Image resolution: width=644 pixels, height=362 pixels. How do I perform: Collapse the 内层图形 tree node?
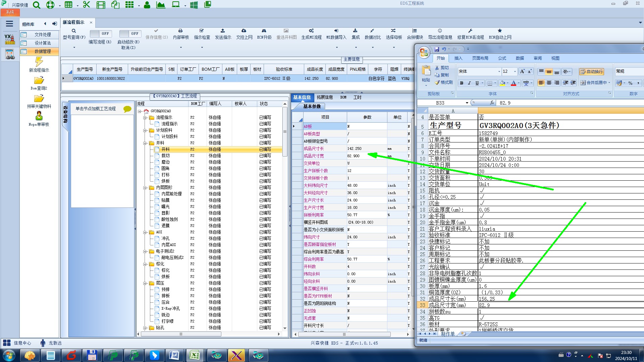[145, 188]
